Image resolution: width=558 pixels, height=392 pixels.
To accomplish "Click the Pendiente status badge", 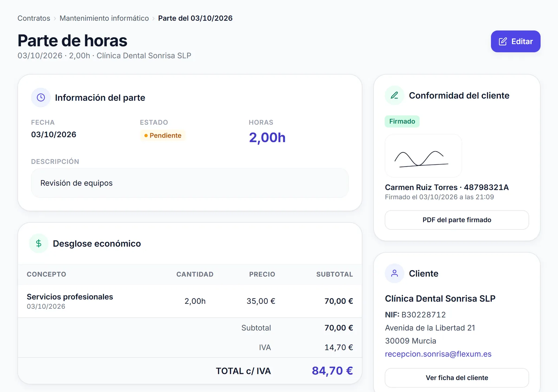I will [x=163, y=136].
